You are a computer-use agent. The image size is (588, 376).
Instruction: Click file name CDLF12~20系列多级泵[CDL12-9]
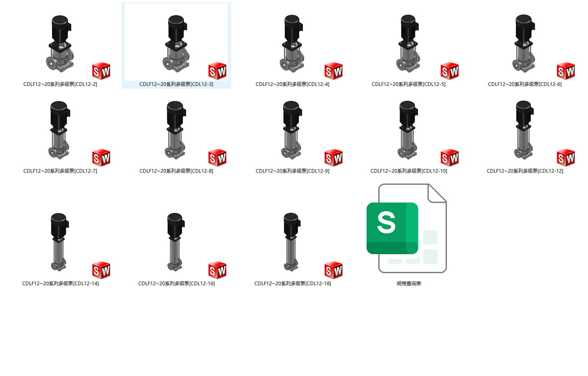point(292,171)
